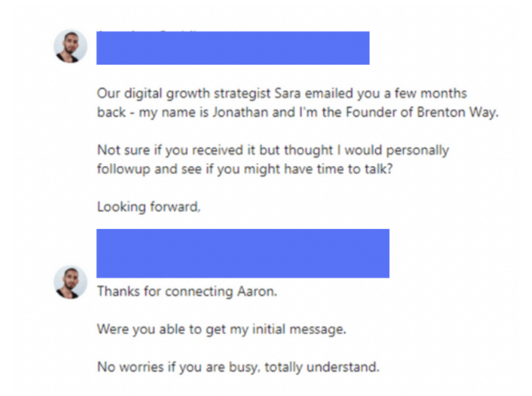Click the 'Thanks for connecting Aaron.' line
Viewport: 532px width, 396px height.
187,292
